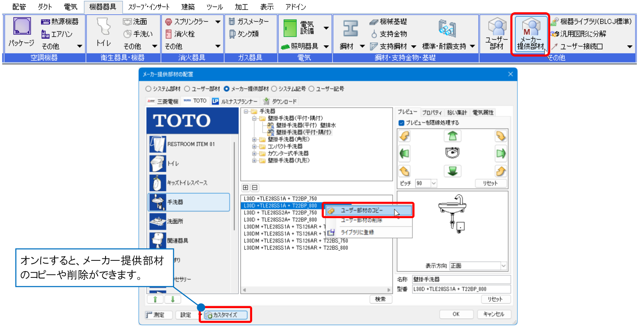Rotate preview upward with green up arrow
This screenshot has height=334, width=644.
452,136
